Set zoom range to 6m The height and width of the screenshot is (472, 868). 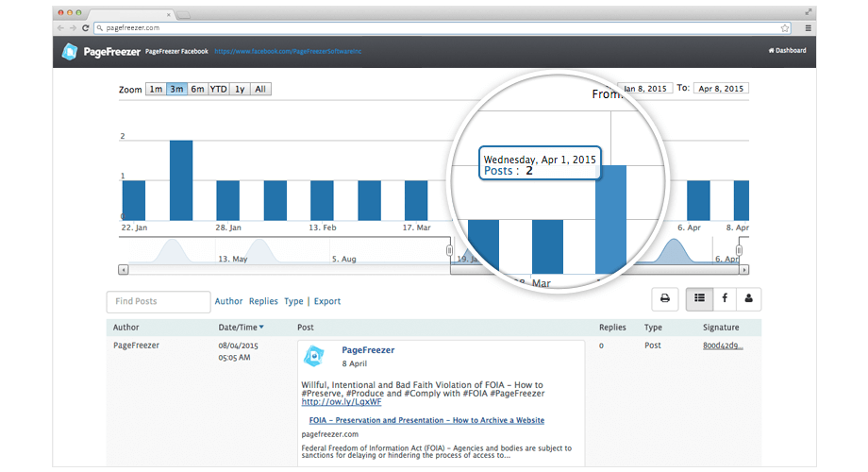click(x=197, y=89)
